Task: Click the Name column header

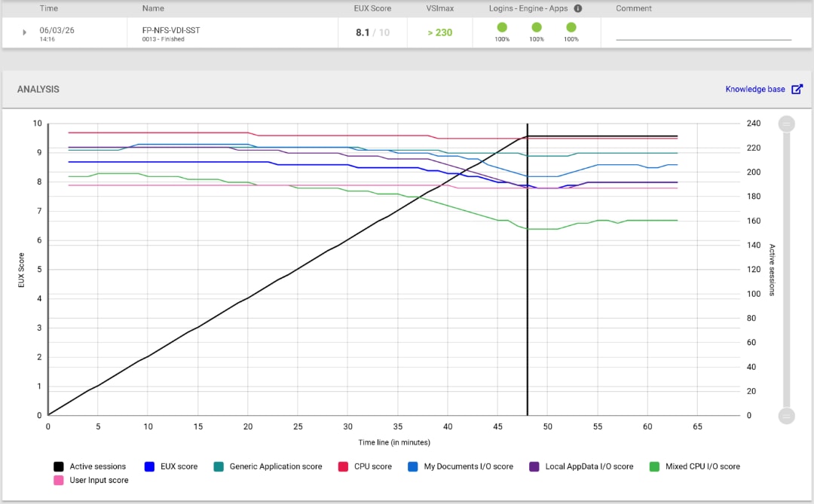Action: pyautogui.click(x=153, y=8)
